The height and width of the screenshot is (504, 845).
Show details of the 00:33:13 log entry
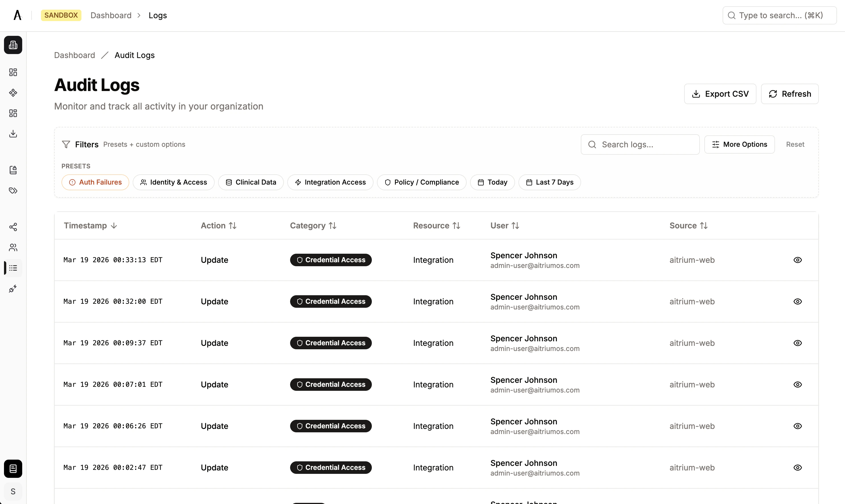(x=798, y=260)
